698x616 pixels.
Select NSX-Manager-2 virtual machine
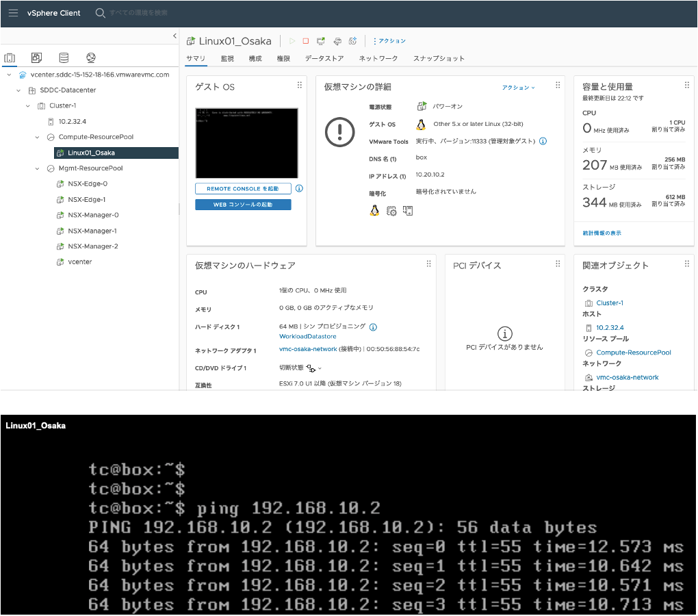(x=92, y=246)
